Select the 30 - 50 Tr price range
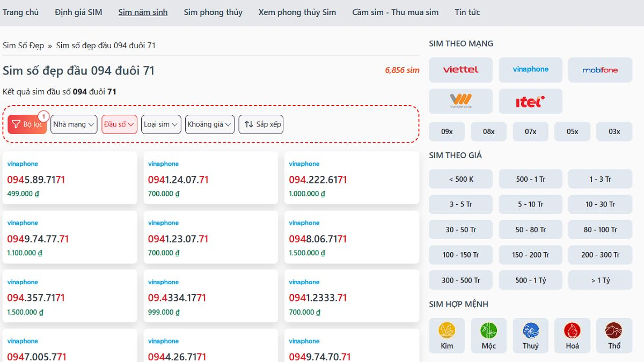This screenshot has width=644, height=362. click(460, 230)
